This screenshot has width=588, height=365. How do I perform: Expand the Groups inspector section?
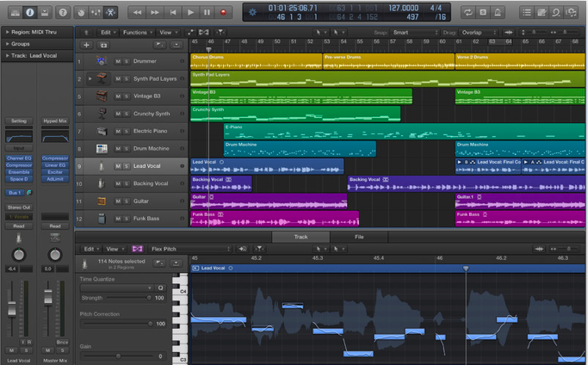click(7, 44)
